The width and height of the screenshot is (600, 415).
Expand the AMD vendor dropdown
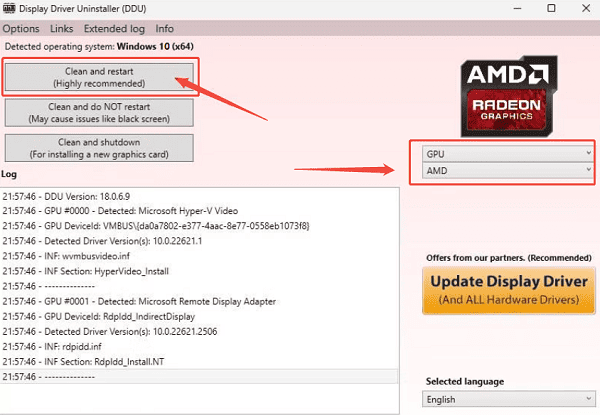coord(508,171)
